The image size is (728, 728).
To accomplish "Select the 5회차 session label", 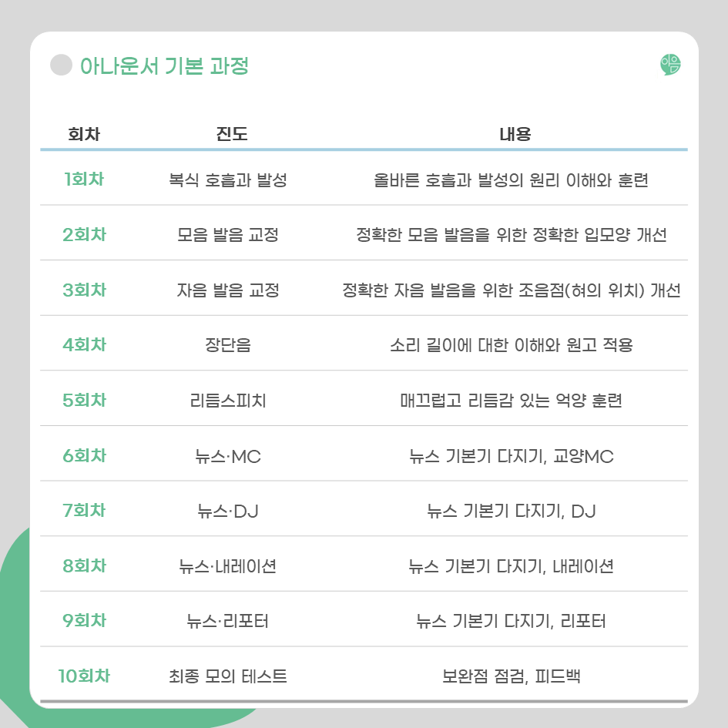I will [x=84, y=400].
